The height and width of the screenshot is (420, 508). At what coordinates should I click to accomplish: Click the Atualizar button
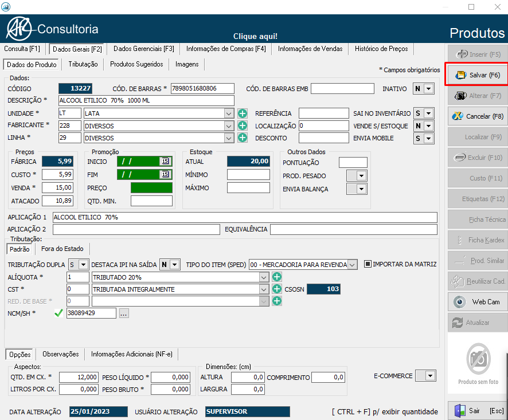(478, 323)
